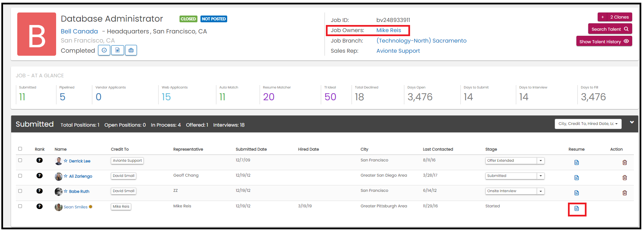Click the rank question mark for Derrick Lee

[40, 160]
